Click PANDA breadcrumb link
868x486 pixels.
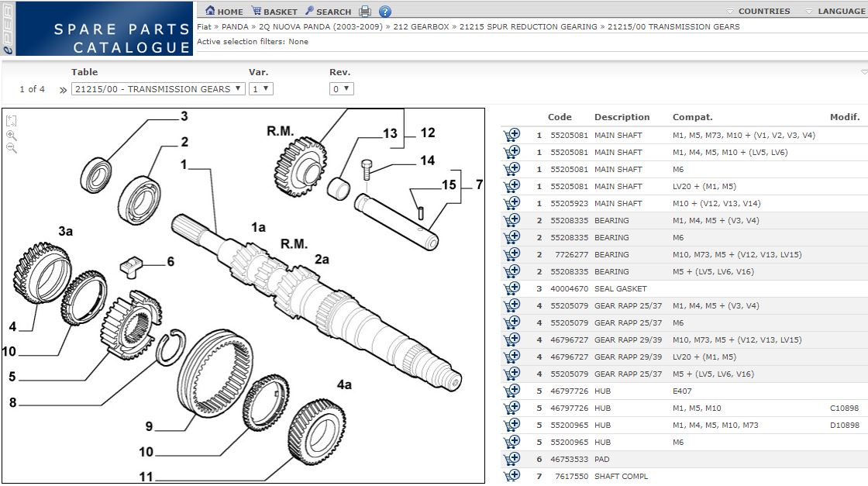point(235,26)
